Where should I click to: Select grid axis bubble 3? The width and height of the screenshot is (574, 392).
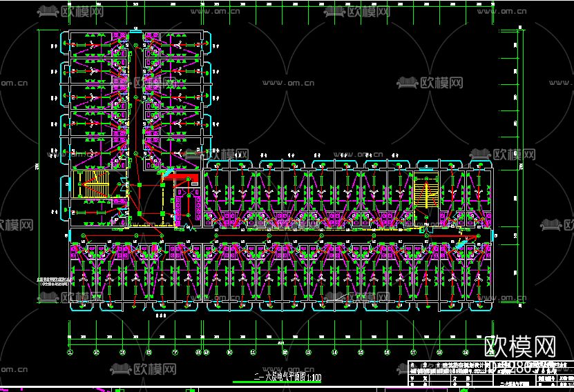click(x=123, y=352)
